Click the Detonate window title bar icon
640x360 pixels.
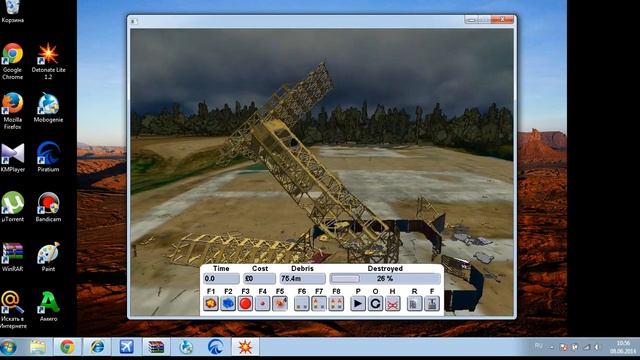(133, 21)
